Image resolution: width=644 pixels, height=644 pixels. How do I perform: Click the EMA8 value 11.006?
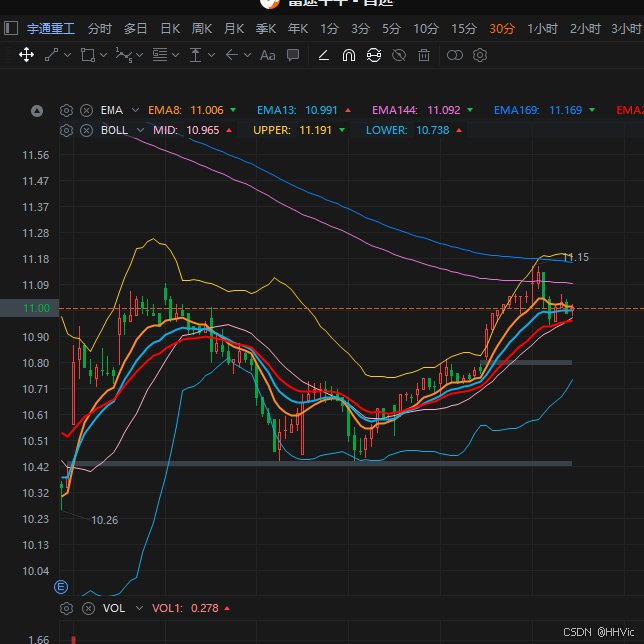(x=207, y=110)
